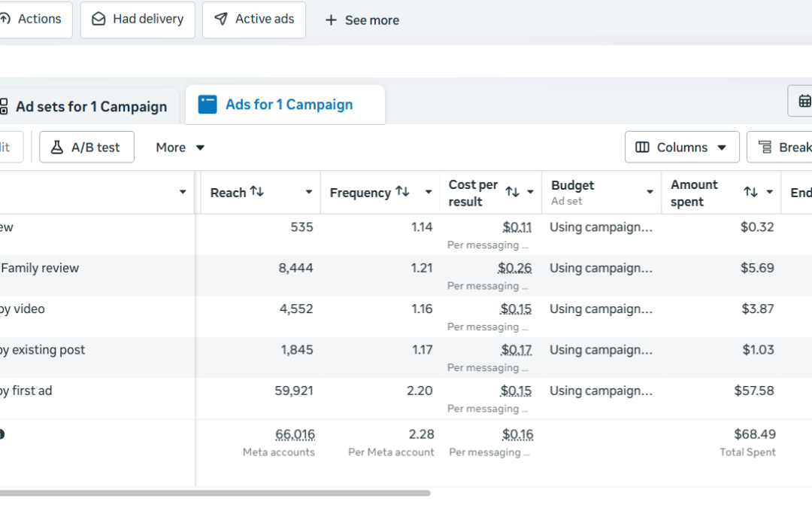This screenshot has height=508, width=812.
Task: Open Budget column options arrow
Action: coord(650,192)
